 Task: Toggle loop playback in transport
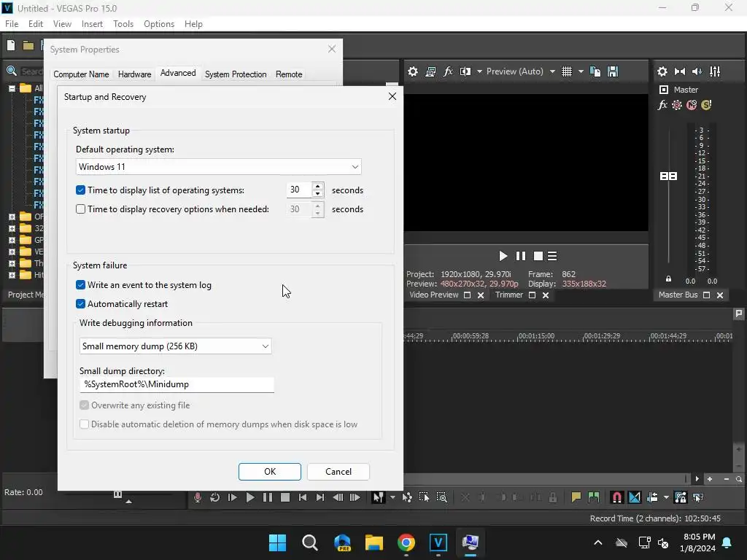click(215, 497)
